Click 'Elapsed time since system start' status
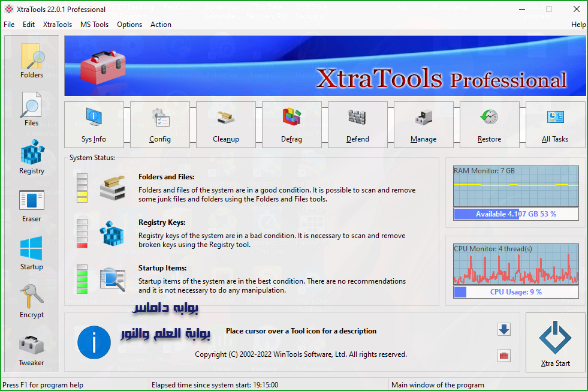 [215, 385]
